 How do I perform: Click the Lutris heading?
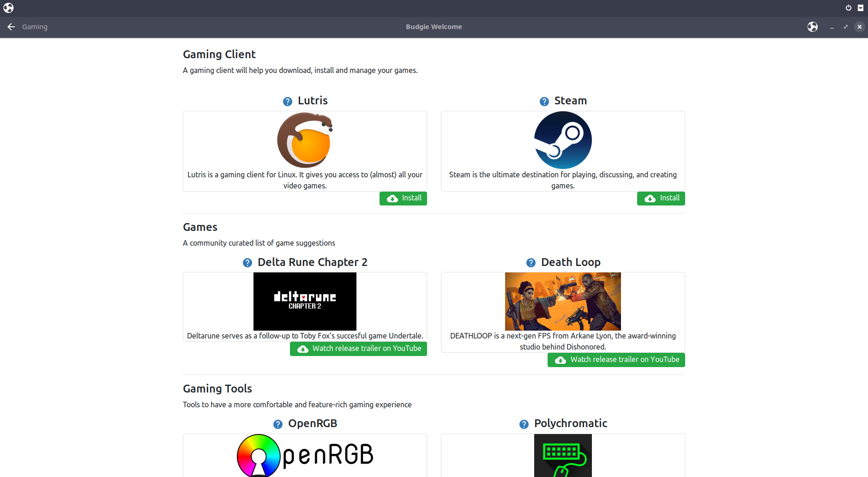click(313, 101)
